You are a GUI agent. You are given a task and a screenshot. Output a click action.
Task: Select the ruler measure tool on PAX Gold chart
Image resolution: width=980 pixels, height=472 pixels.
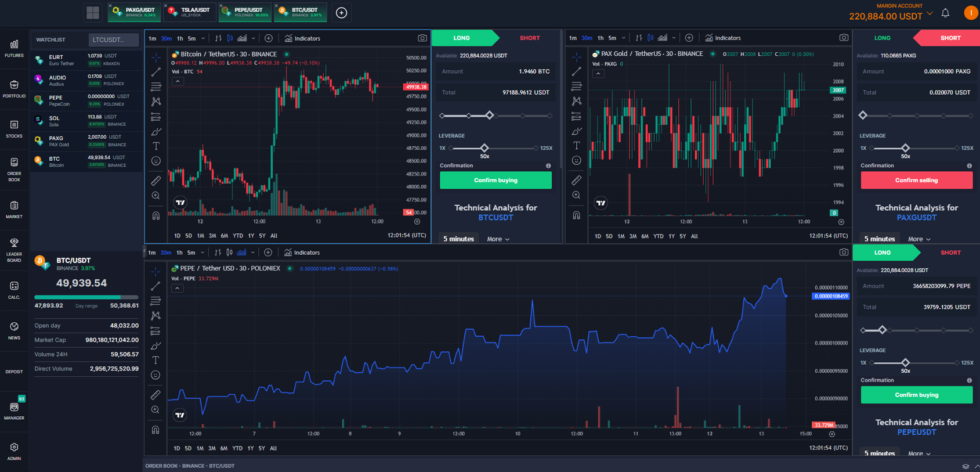[576, 180]
